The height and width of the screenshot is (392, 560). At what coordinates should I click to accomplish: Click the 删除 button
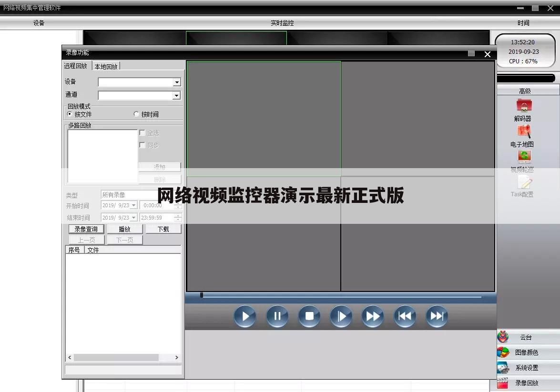pyautogui.click(x=160, y=179)
